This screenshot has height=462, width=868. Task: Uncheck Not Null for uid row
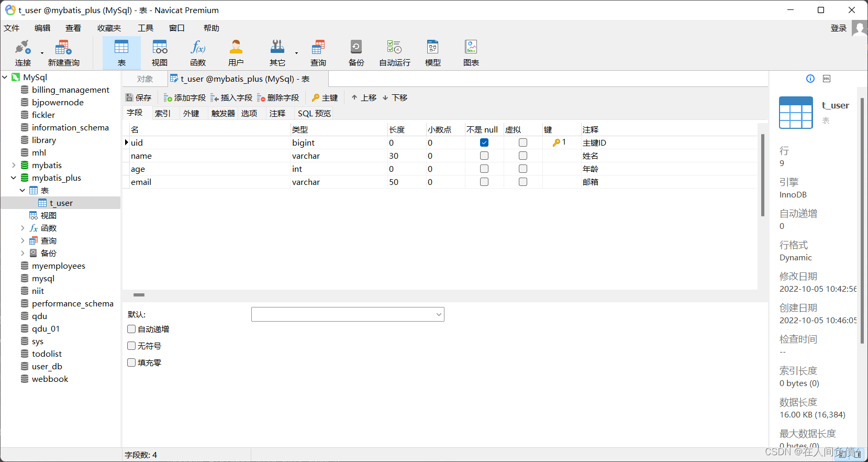pos(484,142)
